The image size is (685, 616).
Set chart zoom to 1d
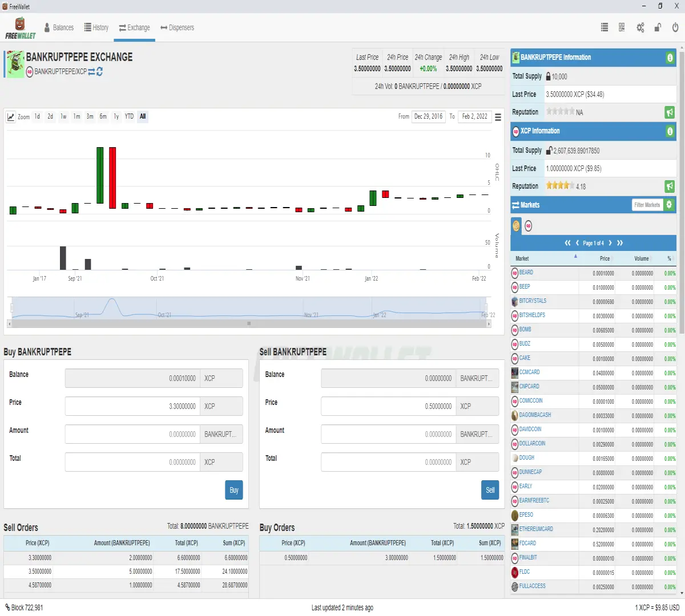click(x=37, y=116)
